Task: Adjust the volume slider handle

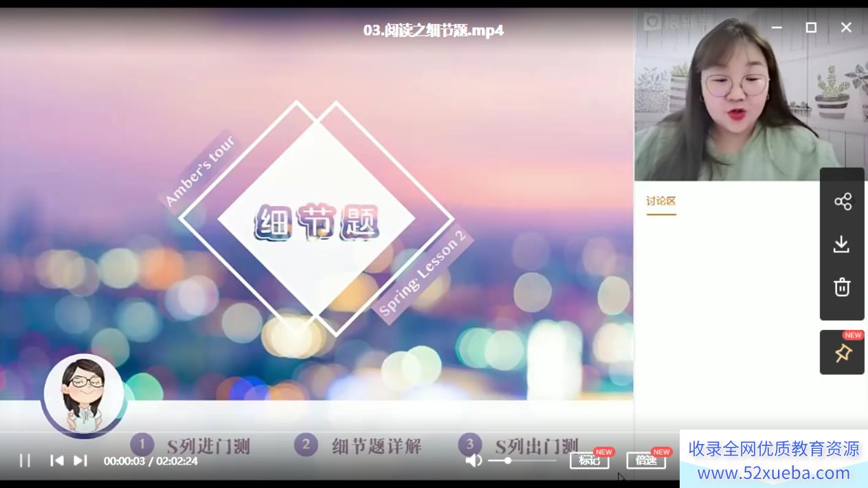Action: [x=508, y=461]
